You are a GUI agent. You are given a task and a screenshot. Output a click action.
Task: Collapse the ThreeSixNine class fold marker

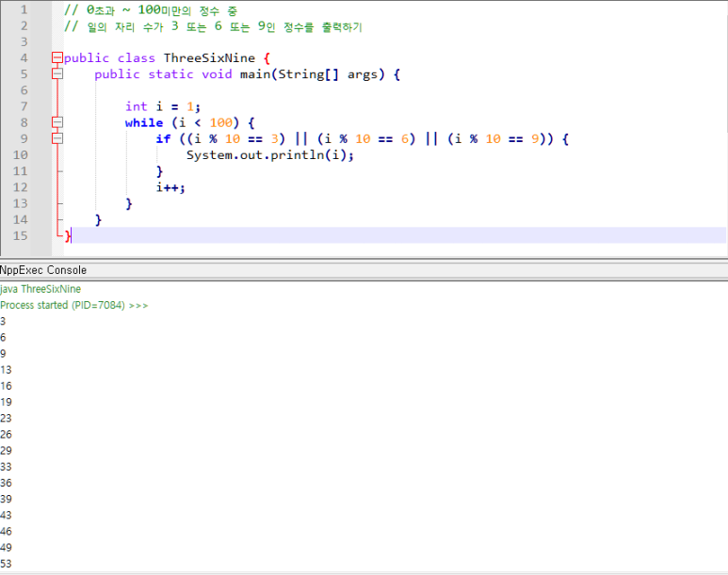57,57
